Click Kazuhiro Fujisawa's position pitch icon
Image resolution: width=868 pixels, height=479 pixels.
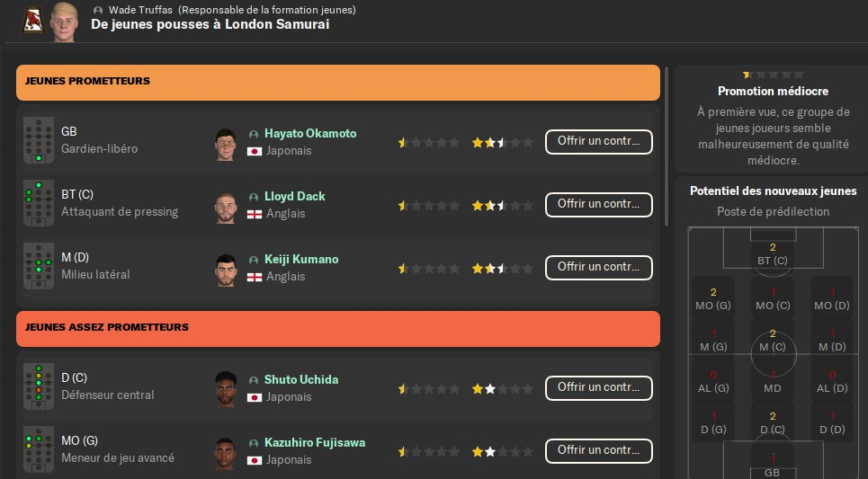(39, 450)
